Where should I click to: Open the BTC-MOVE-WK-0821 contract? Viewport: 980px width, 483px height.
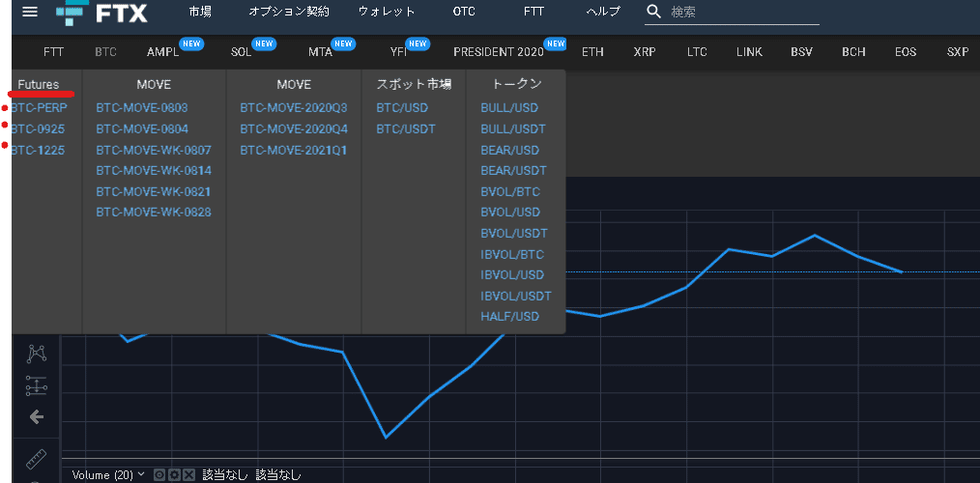[x=154, y=192]
